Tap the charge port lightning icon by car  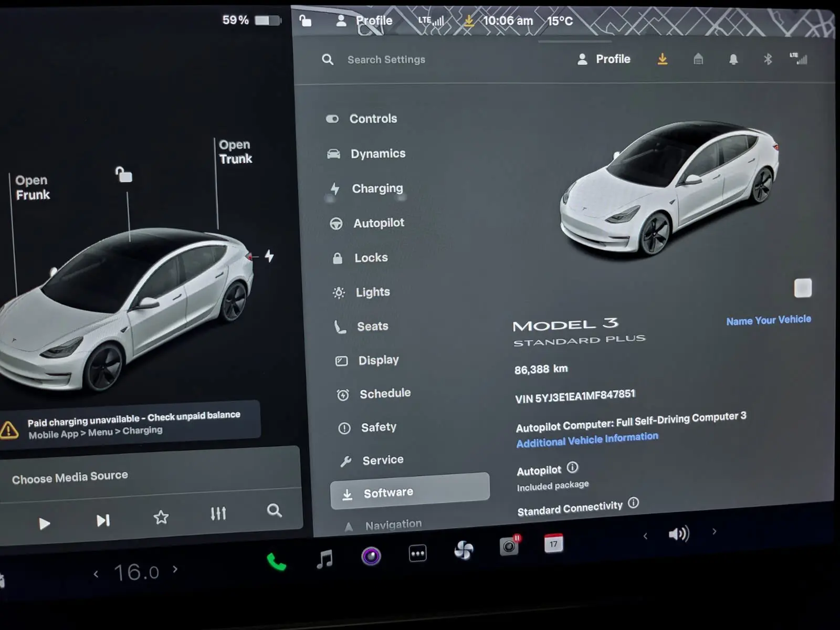pos(269,256)
